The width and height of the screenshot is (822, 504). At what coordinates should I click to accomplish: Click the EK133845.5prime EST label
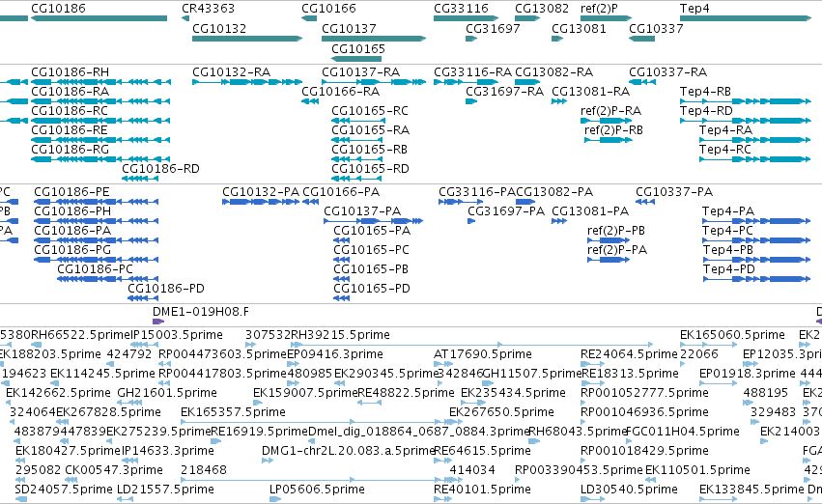click(x=751, y=490)
